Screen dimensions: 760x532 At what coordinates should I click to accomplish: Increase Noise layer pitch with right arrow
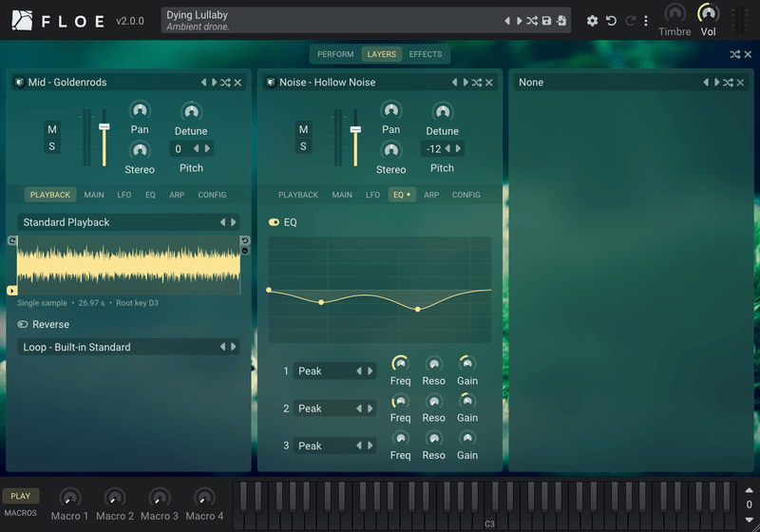[458, 149]
